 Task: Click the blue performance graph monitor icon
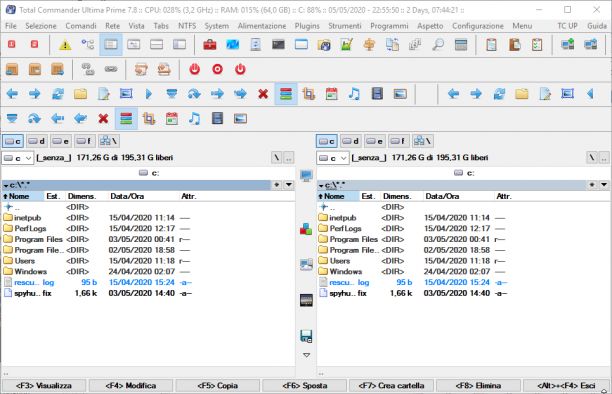(233, 45)
